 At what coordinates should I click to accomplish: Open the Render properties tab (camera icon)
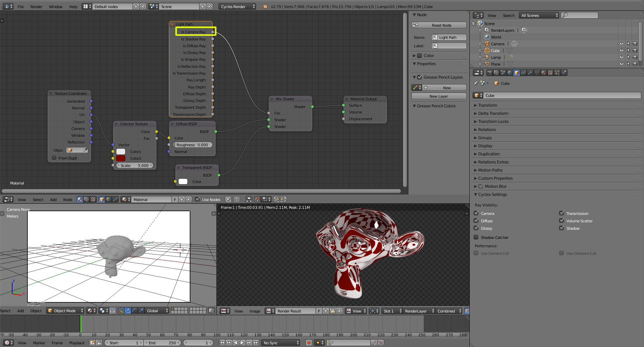(x=489, y=73)
